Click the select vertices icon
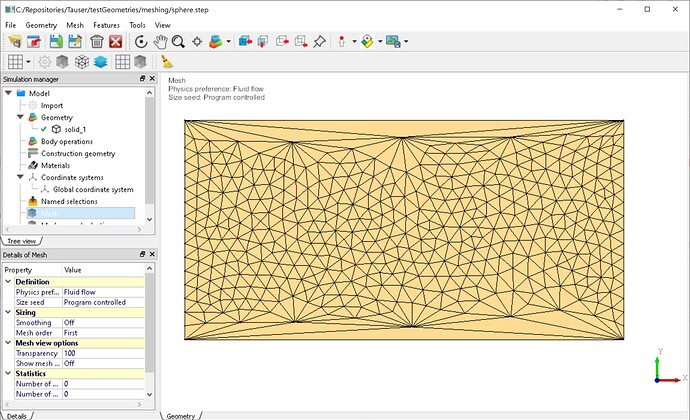The width and height of the screenshot is (690, 420). point(301,42)
